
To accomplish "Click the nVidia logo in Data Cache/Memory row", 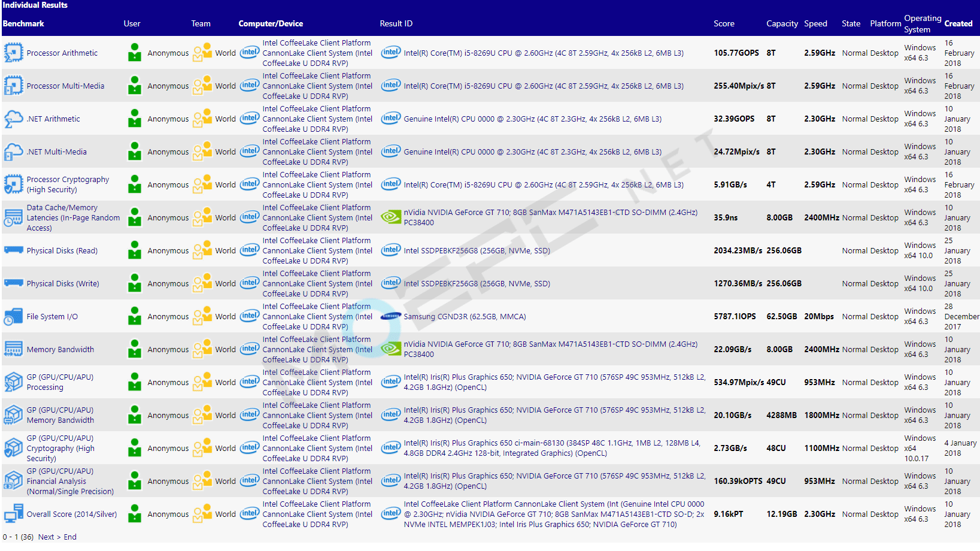I will (391, 217).
